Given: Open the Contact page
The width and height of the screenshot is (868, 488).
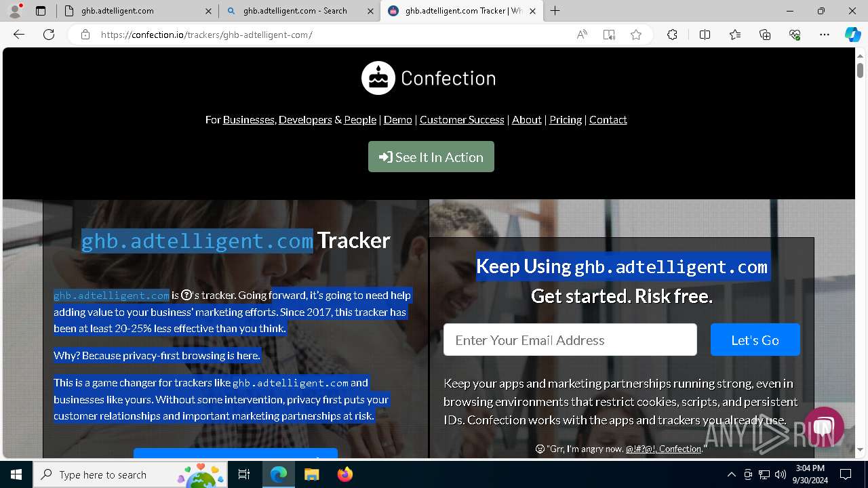Looking at the screenshot, I should [608, 119].
